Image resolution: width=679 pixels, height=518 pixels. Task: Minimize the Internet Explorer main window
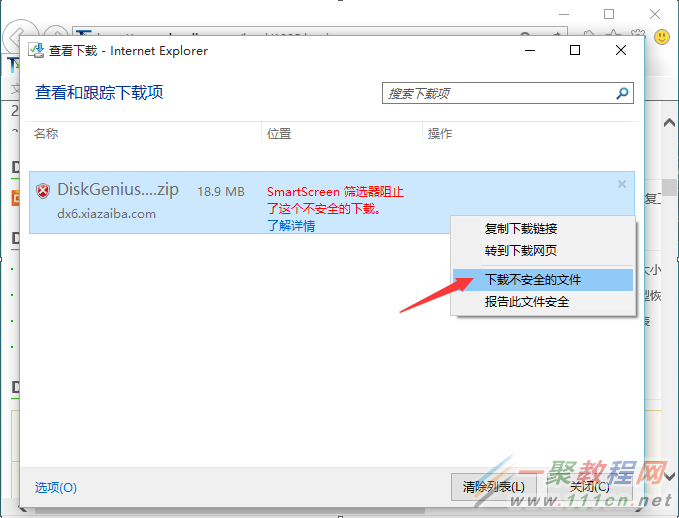[564, 14]
